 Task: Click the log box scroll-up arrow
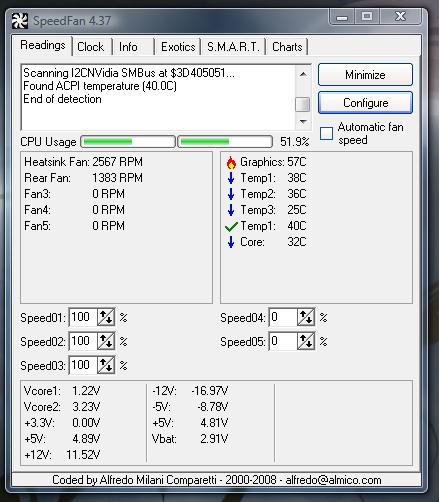pos(303,74)
